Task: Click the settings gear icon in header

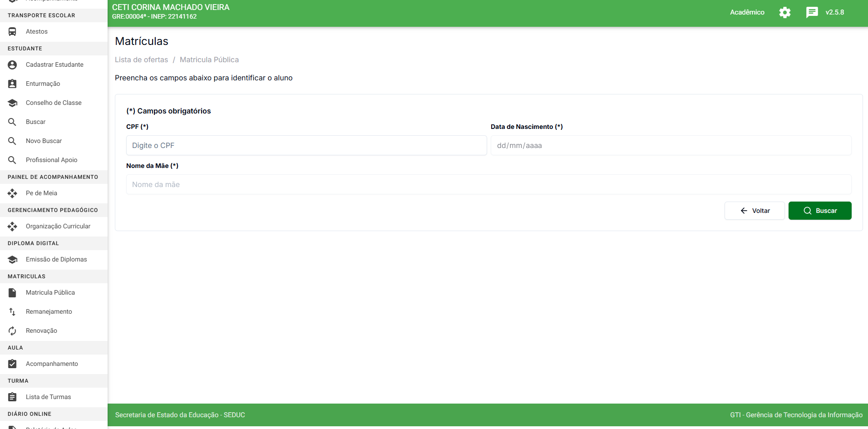Action: [x=784, y=13]
